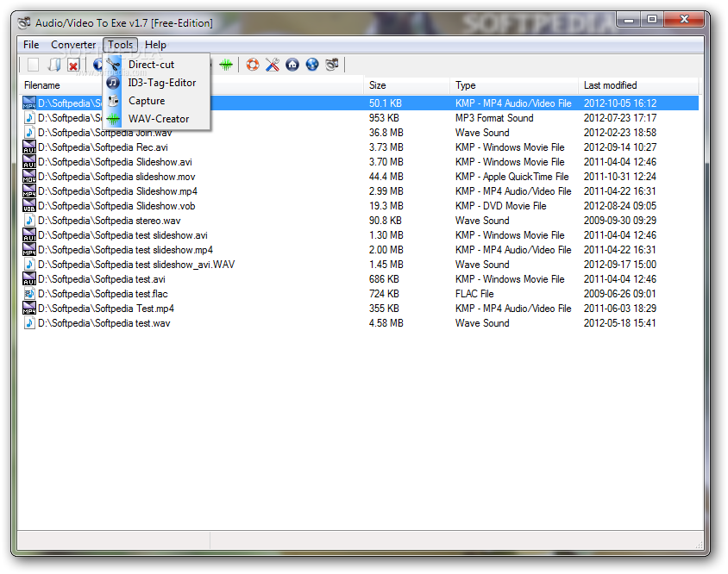Image resolution: width=728 pixels, height=574 pixels.
Task: Click the waveform icon beside WAV-Creator menu entry
Action: (113, 119)
